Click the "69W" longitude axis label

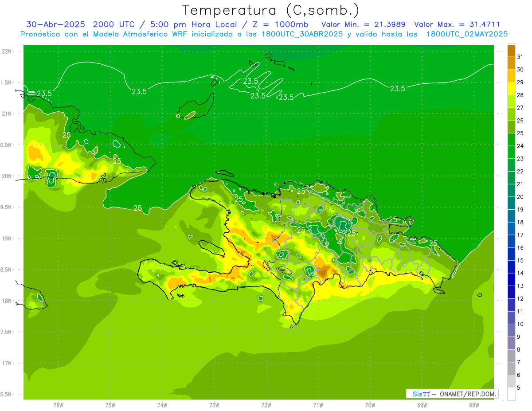pos(422,405)
